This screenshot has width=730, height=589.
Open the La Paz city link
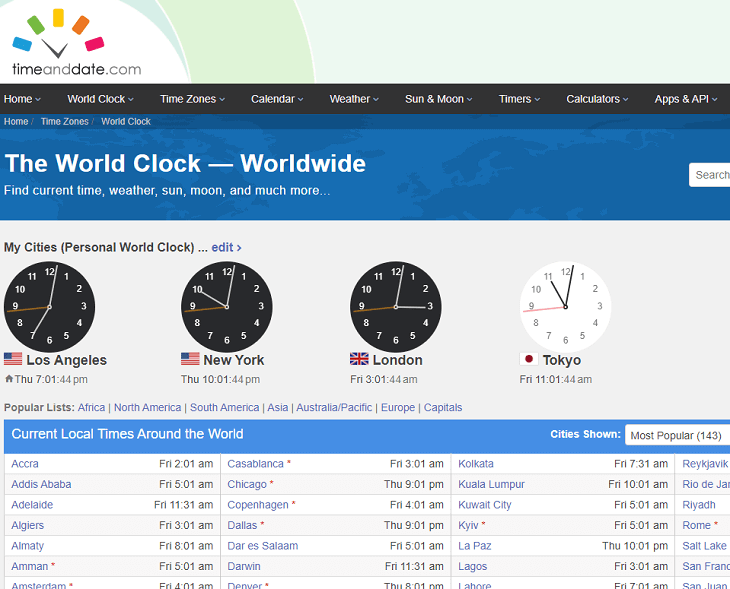474,546
